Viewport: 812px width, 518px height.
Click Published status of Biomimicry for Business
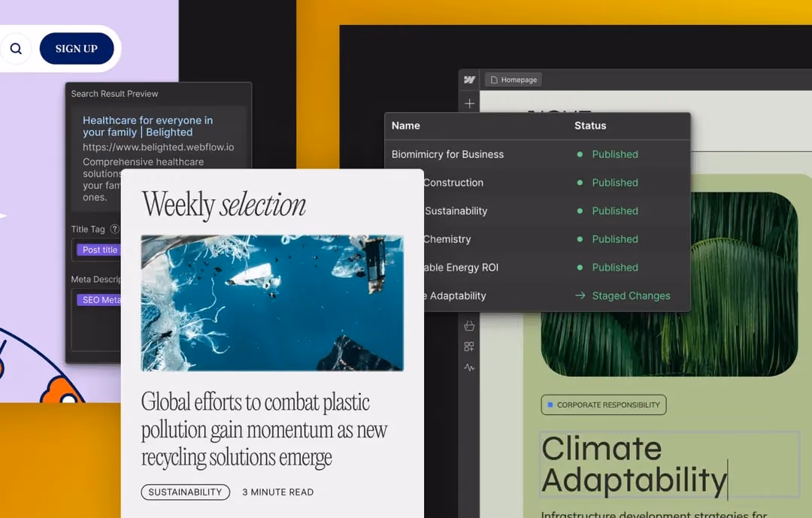pos(615,154)
